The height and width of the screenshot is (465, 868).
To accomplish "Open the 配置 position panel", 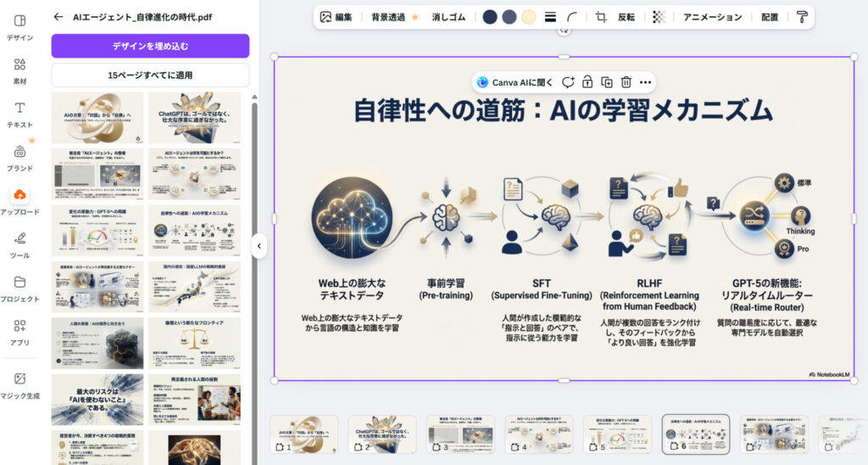I will coord(770,17).
